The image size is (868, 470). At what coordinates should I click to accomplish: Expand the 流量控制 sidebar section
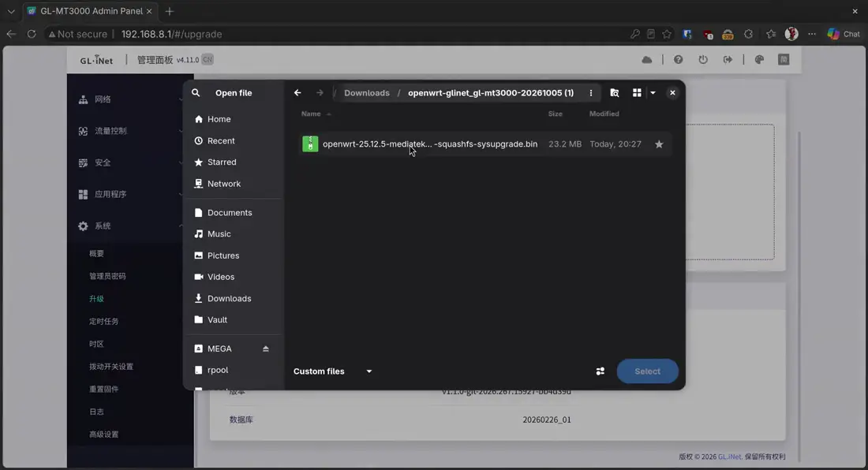(x=130, y=131)
